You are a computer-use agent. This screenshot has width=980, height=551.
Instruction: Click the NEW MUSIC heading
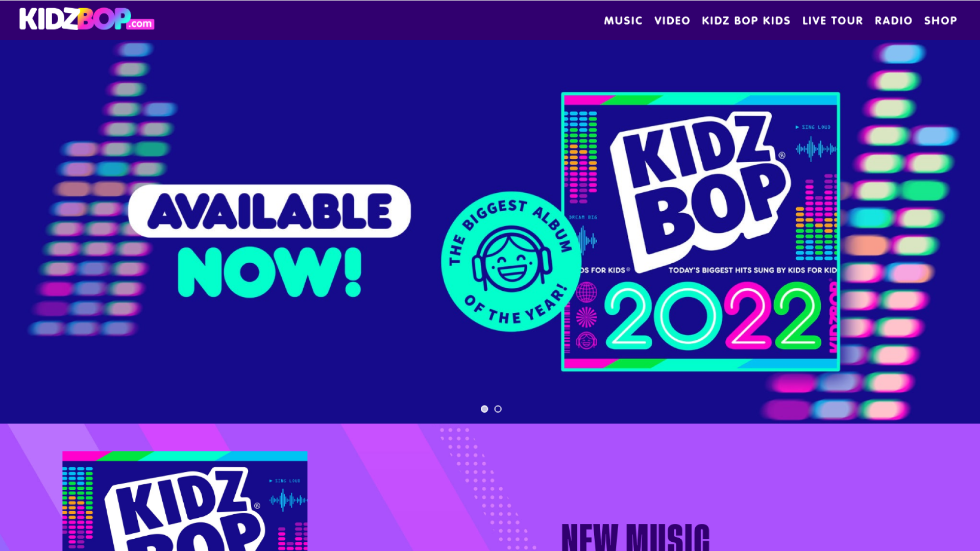635,537
